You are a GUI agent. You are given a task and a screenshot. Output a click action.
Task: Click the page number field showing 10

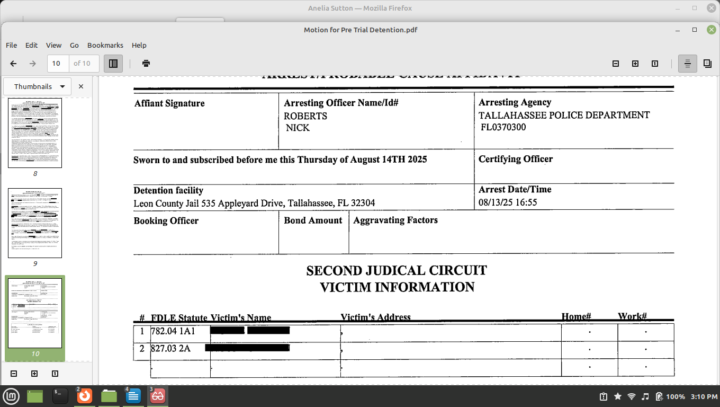click(x=58, y=63)
